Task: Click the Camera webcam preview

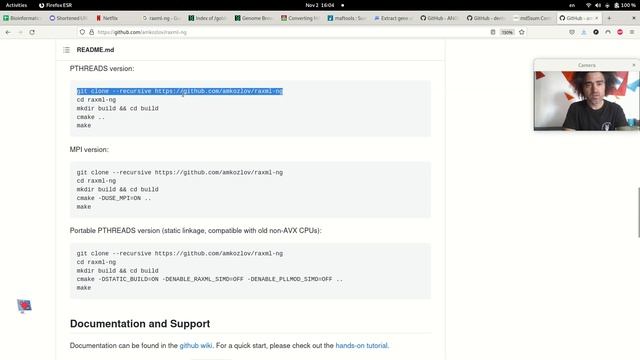Action: point(587,101)
